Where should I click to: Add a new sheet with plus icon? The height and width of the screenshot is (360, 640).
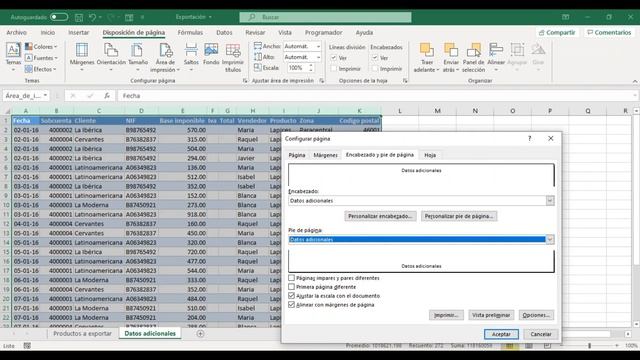[200, 333]
